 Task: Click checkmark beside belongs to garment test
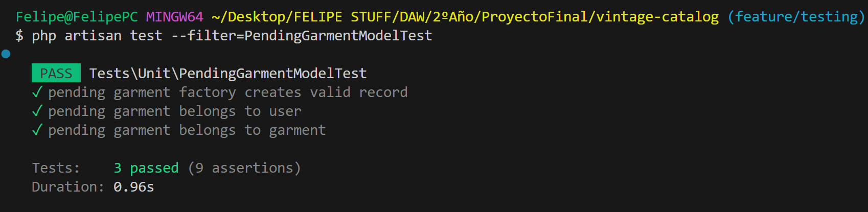37,130
